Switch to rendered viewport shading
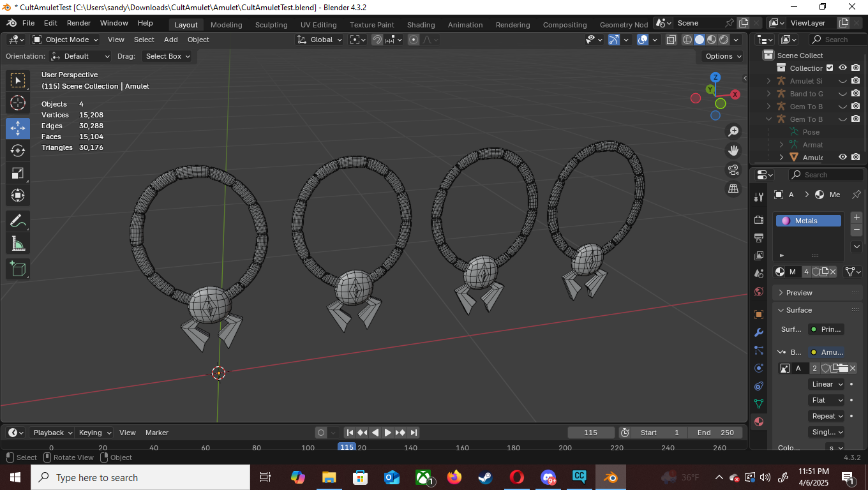 click(724, 40)
